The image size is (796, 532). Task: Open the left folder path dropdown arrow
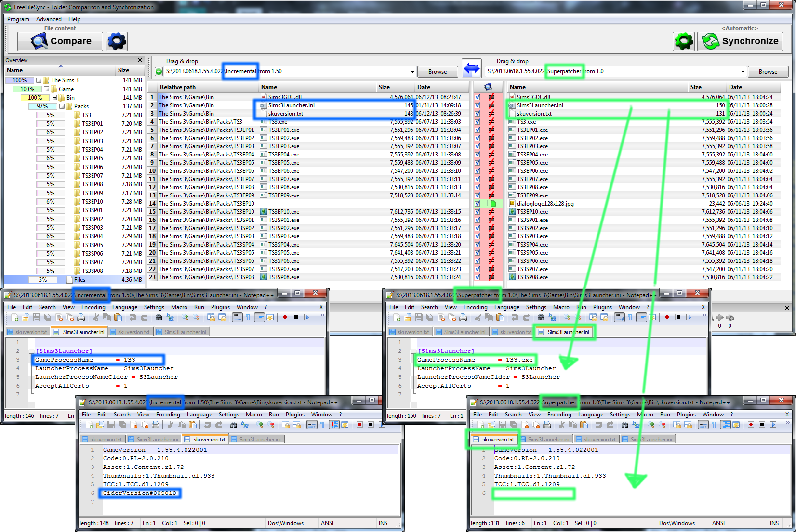tap(412, 72)
